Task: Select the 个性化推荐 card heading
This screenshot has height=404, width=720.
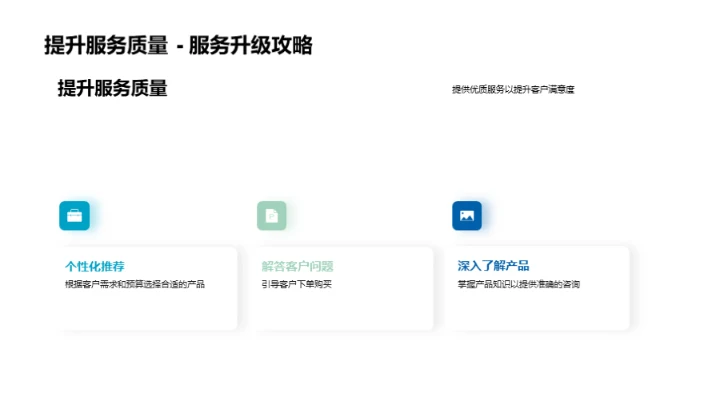Action: tap(95, 266)
